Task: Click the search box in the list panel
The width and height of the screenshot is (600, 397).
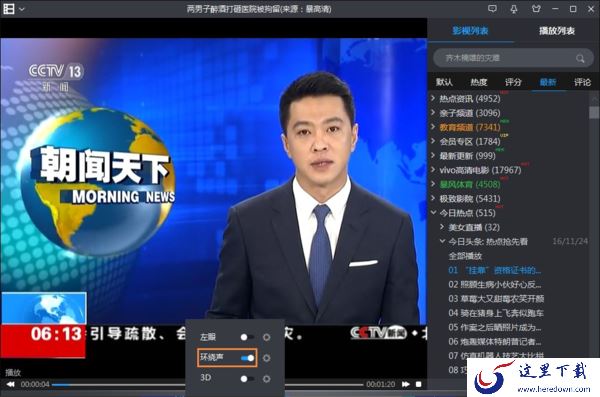Action: 513,58
